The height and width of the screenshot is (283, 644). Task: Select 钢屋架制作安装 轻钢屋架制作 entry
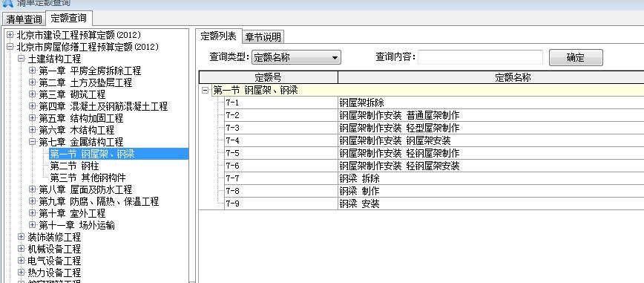(399, 154)
